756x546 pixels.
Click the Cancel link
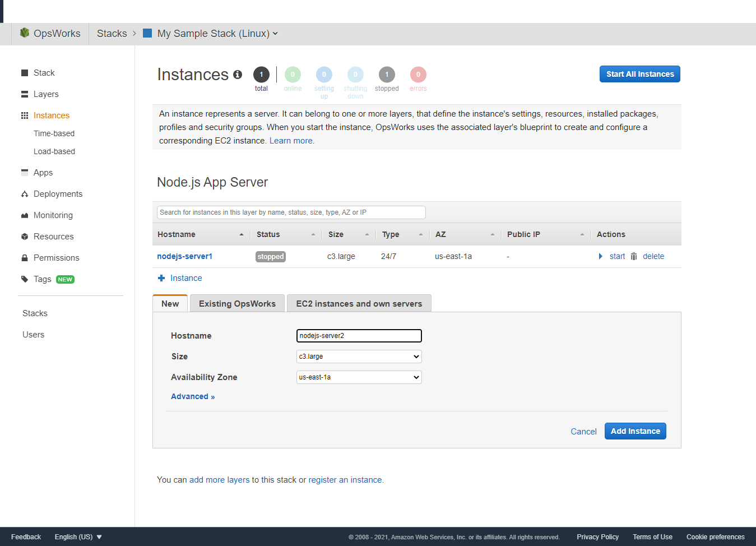coord(583,432)
